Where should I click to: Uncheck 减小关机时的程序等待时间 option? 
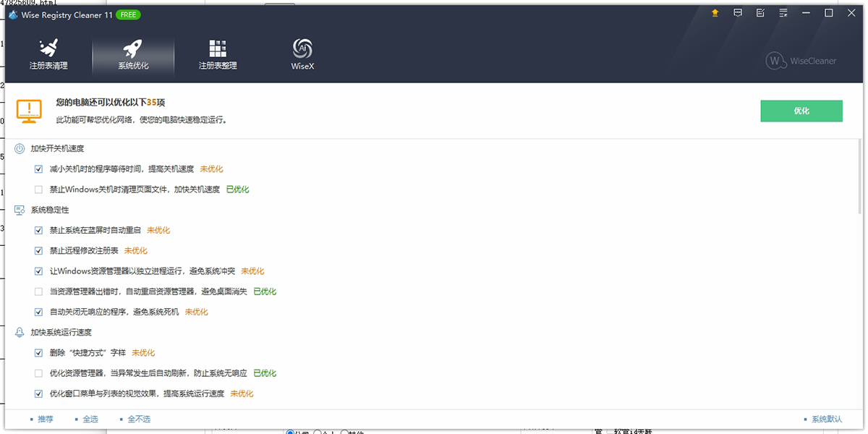coord(39,169)
